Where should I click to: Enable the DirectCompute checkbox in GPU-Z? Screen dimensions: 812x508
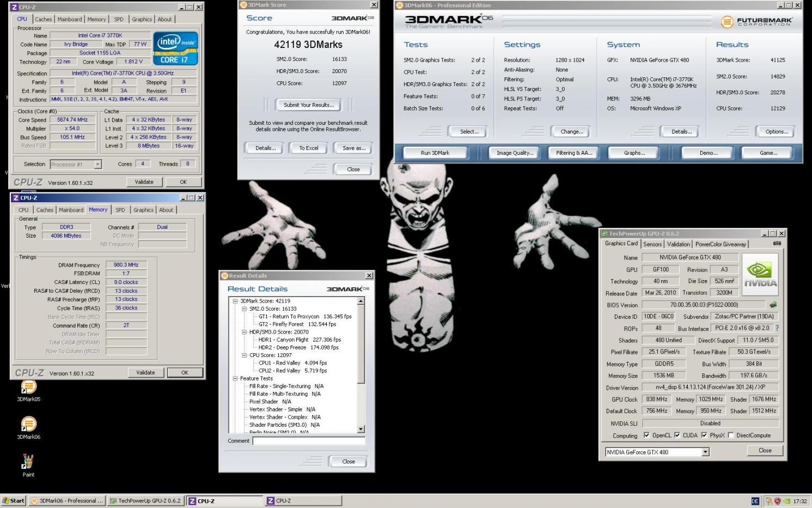point(731,435)
